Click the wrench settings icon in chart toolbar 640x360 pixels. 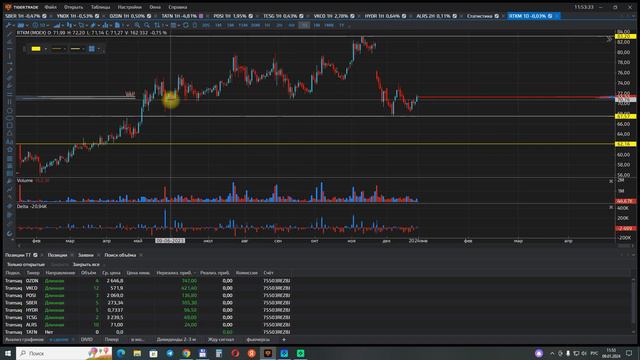9,25
